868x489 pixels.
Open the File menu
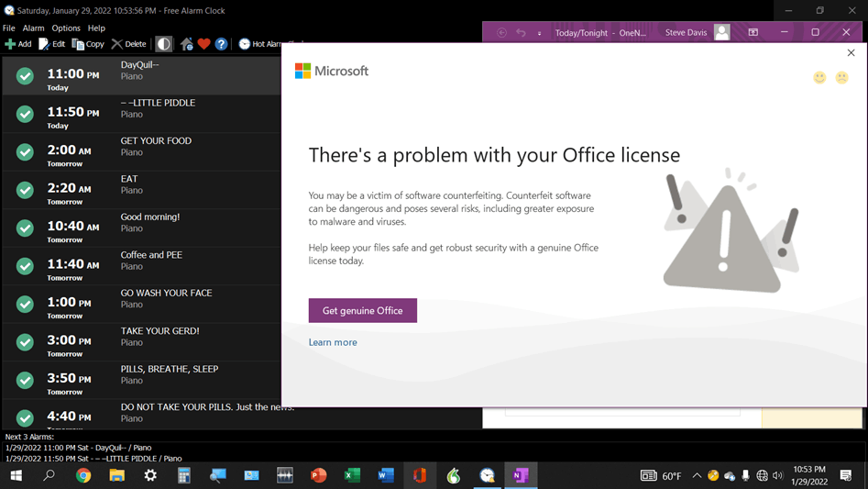point(9,28)
